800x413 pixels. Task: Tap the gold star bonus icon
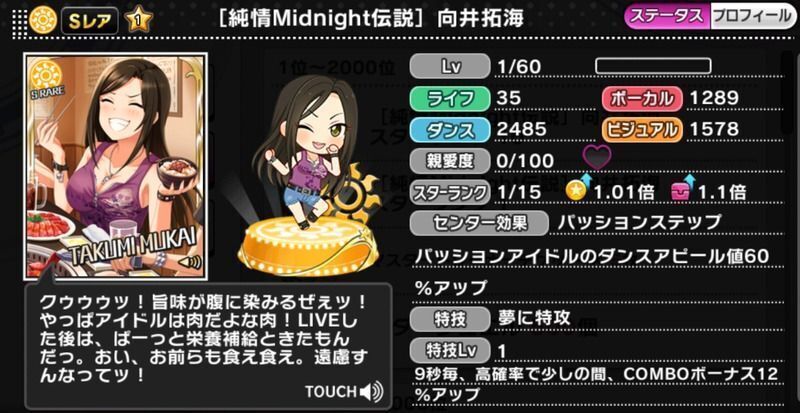[576, 190]
